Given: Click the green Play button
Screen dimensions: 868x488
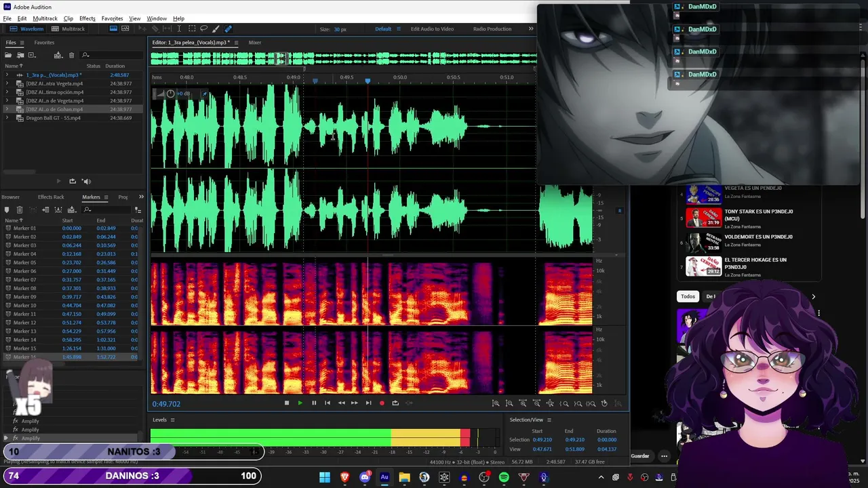Looking at the screenshot, I should [300, 403].
